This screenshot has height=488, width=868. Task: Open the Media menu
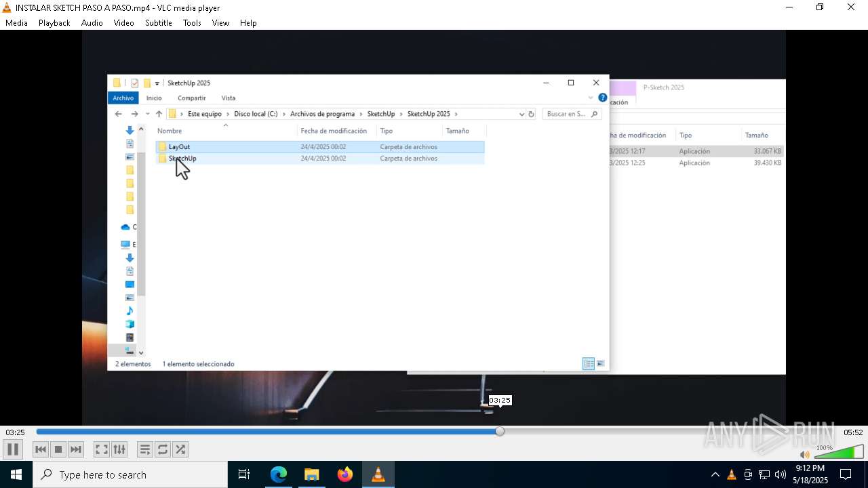pos(16,22)
